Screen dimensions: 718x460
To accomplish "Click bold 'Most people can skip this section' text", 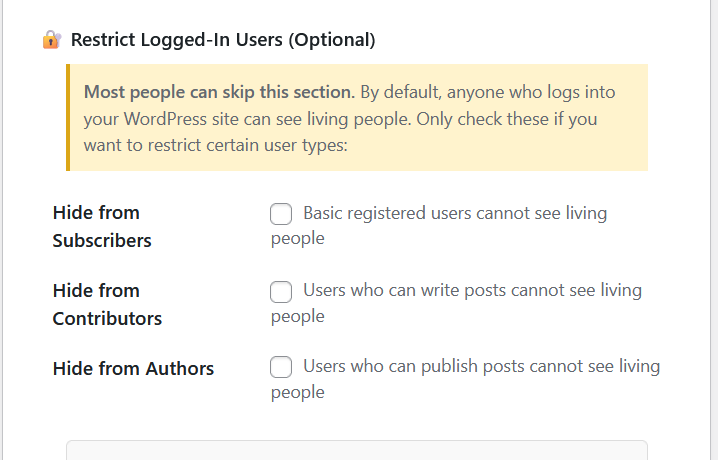I will (218, 92).
